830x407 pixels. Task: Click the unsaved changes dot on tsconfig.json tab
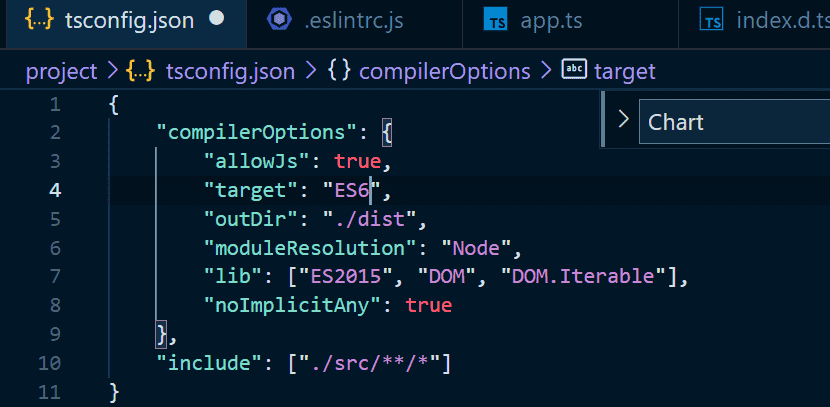216,19
